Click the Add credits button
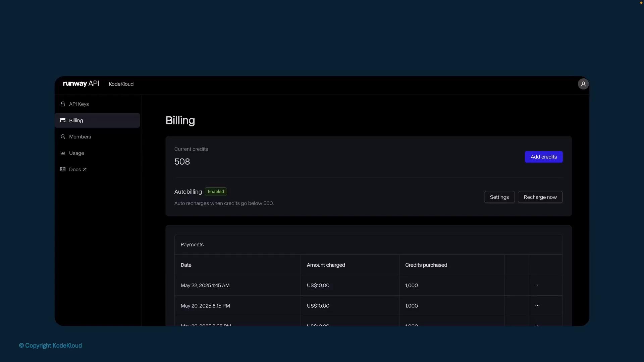The height and width of the screenshot is (362, 644). [544, 157]
